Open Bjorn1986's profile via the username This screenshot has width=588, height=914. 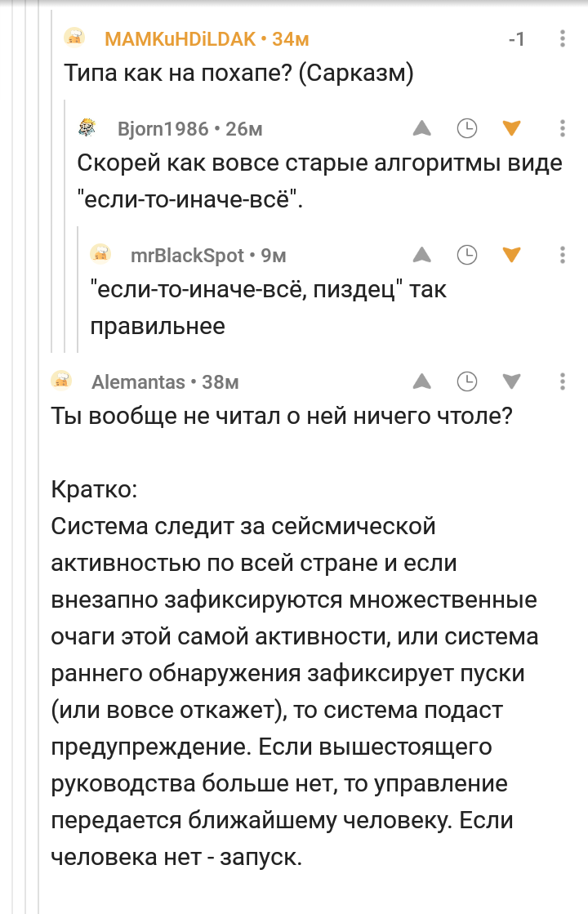coord(163,129)
